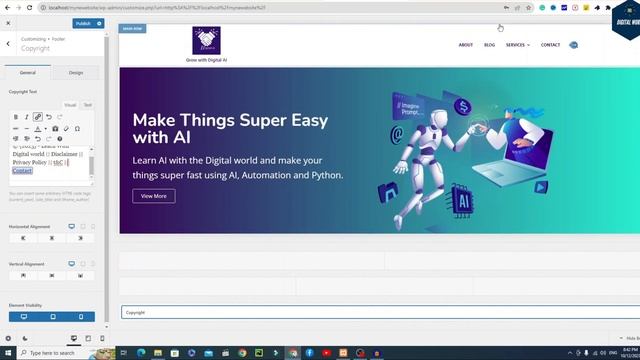Image resolution: width=640 pixels, height=360 pixels.
Task: Switch preview to tablet view
Action: point(88,338)
